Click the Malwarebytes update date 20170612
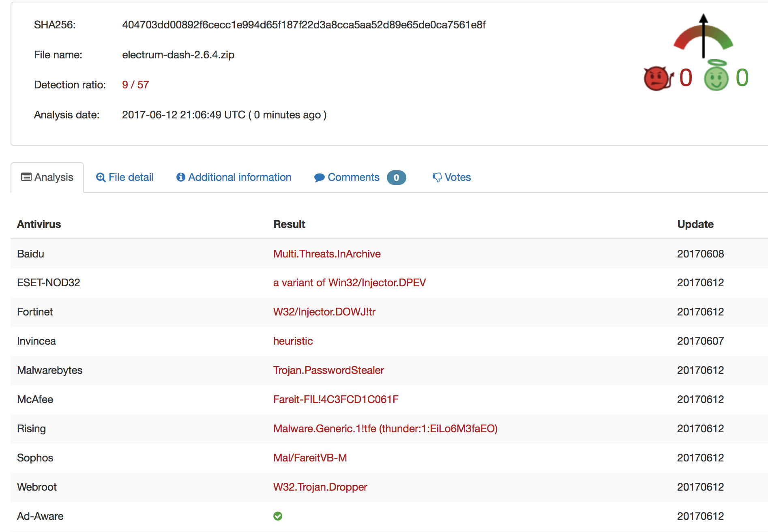This screenshot has width=768, height=532. click(700, 370)
